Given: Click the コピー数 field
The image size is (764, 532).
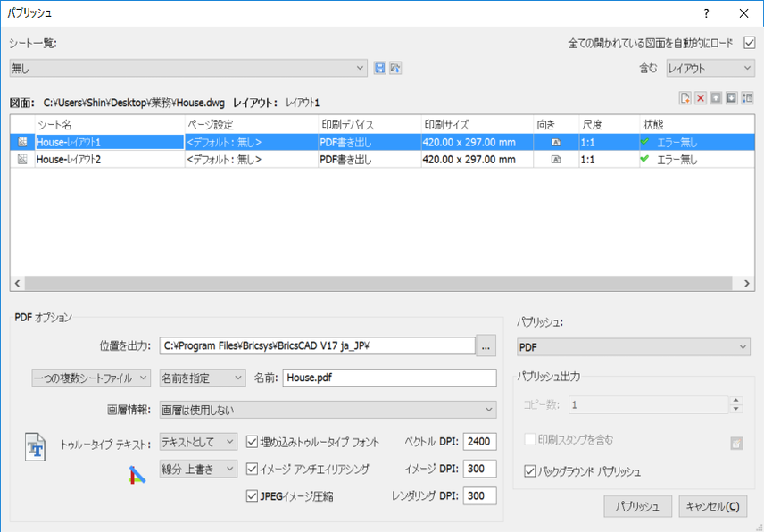Looking at the screenshot, I should [649, 405].
